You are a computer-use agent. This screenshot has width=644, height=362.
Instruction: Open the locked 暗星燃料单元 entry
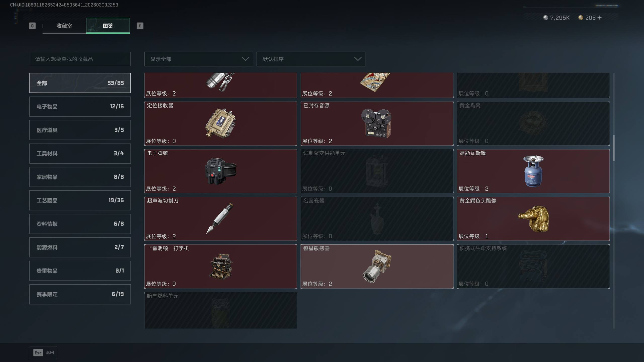click(x=221, y=310)
